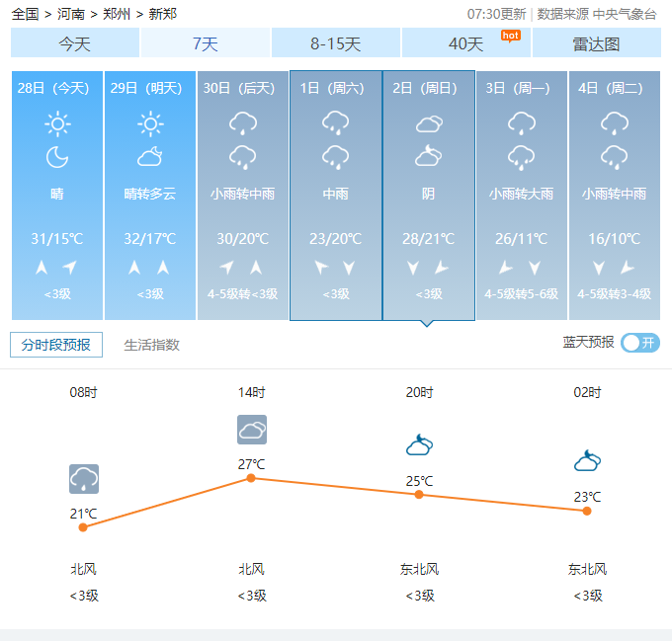Image resolution: width=672 pixels, height=641 pixels.
Task: Select the 分时段预报 tab
Action: (x=56, y=345)
